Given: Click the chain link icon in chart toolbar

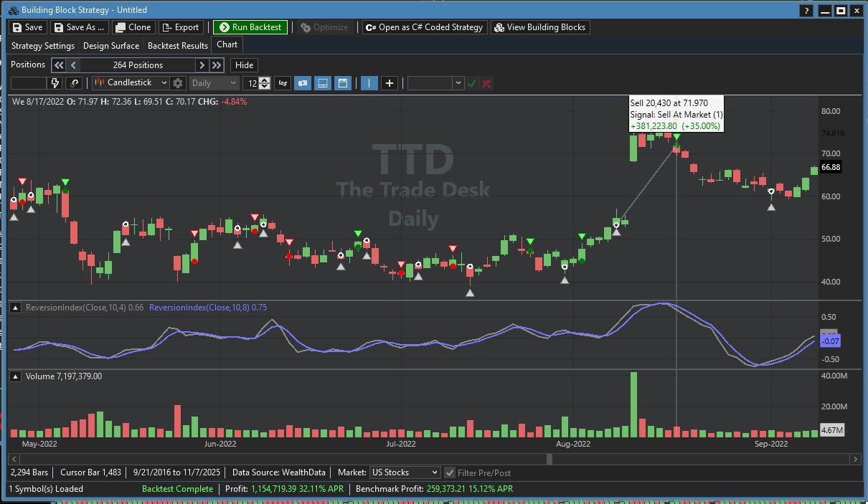Looking at the screenshot, I should tap(75, 83).
